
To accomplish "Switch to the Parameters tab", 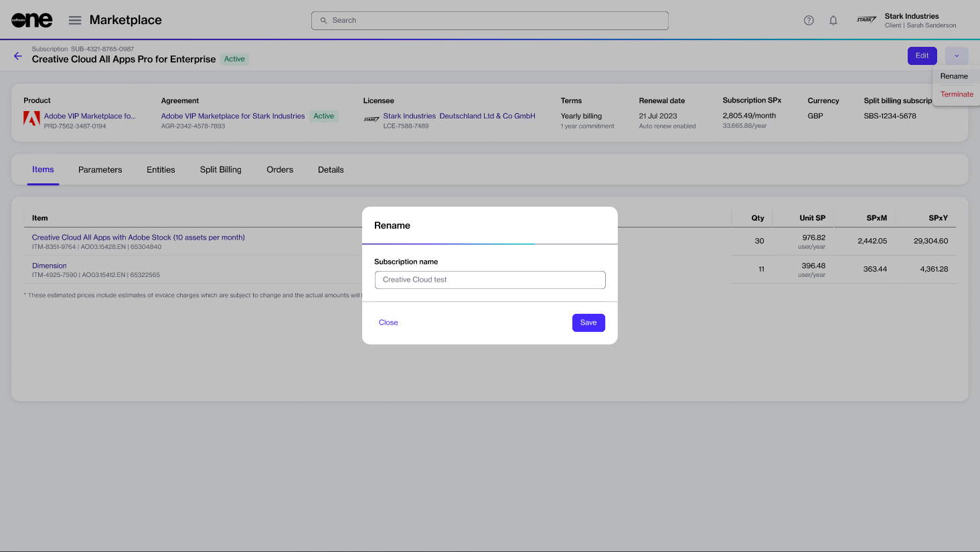I will (x=100, y=170).
